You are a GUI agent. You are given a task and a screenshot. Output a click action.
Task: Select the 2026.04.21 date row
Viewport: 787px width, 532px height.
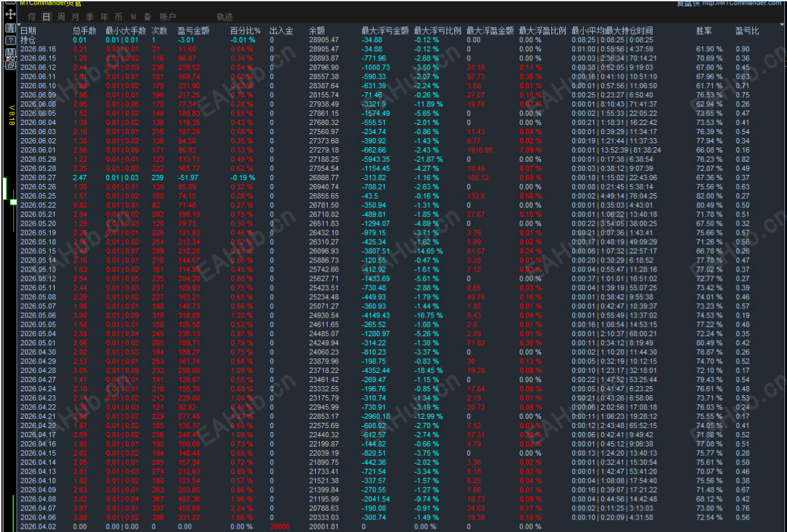38,416
